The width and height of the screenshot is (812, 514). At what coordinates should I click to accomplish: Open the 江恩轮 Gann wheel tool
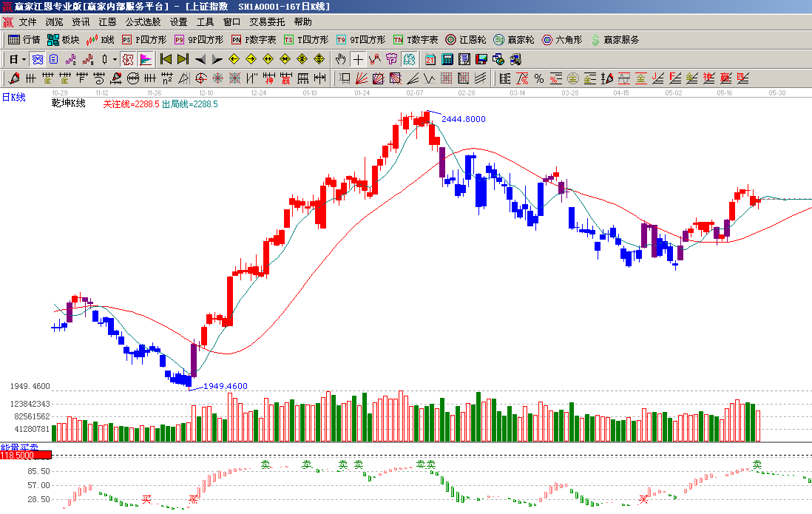click(x=465, y=40)
